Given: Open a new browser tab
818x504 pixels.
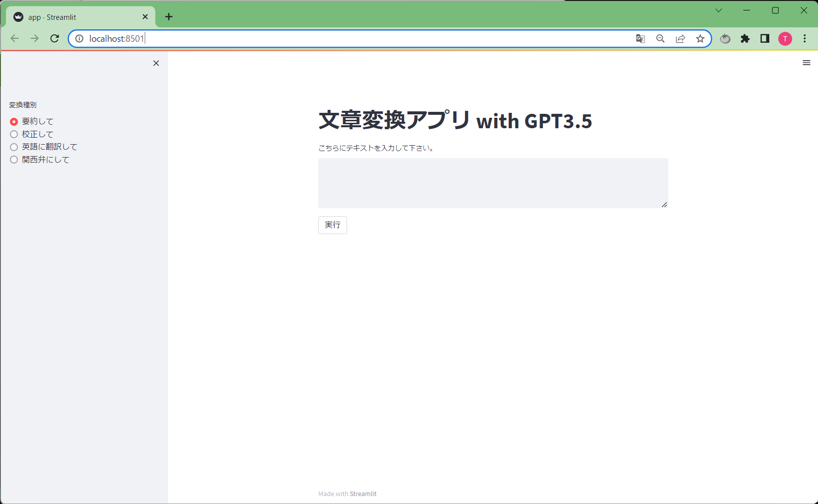Looking at the screenshot, I should click(169, 17).
